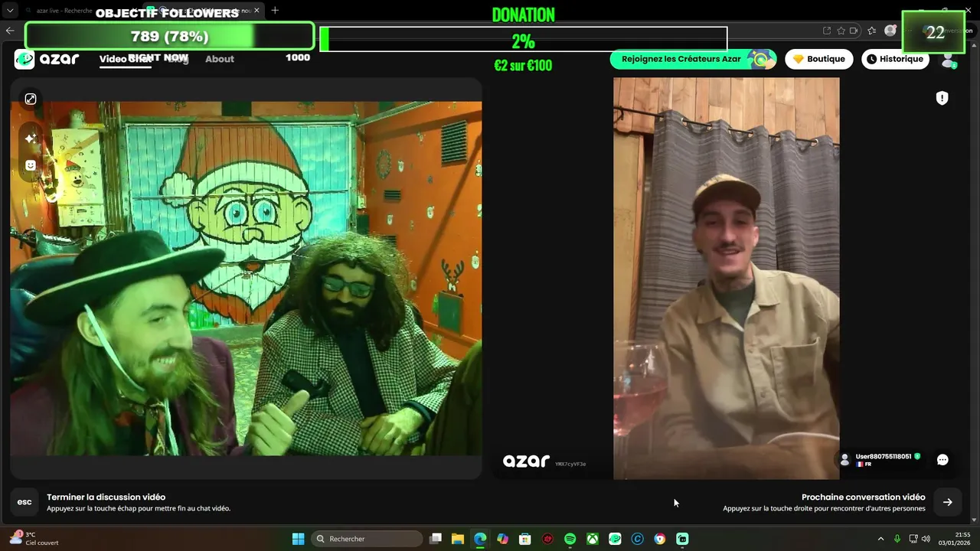Click the volume speaker tray icon
This screenshot has height=551, width=980.
[926, 539]
